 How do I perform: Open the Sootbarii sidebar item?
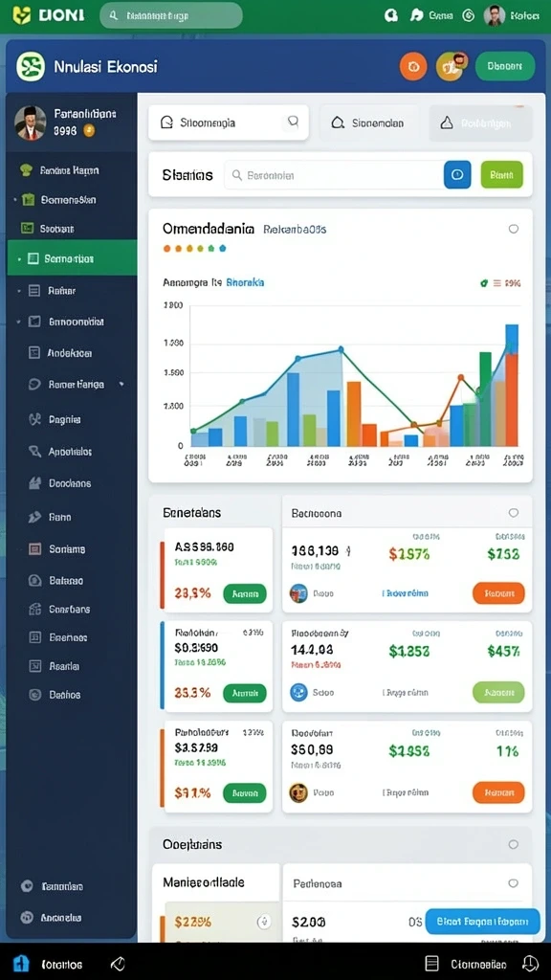click(48, 229)
